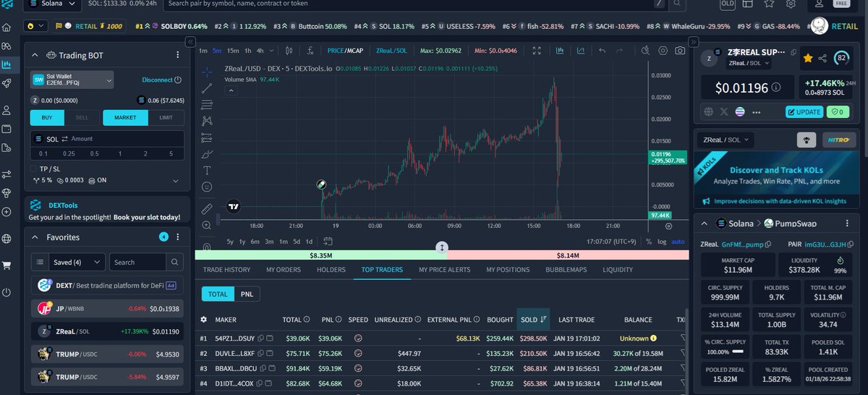This screenshot has height=395, width=868.
Task: Switch the traders view to PNL
Action: [x=247, y=294]
